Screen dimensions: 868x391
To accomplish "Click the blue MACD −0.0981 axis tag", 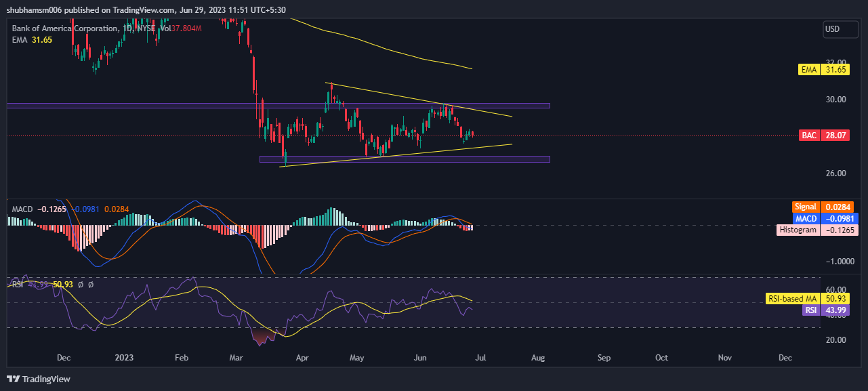I will pos(825,218).
